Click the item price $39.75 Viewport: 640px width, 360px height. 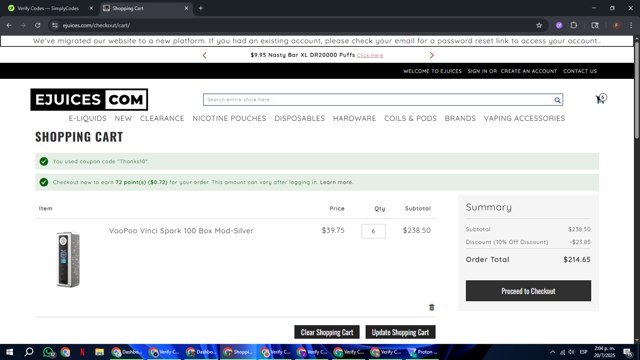point(333,230)
